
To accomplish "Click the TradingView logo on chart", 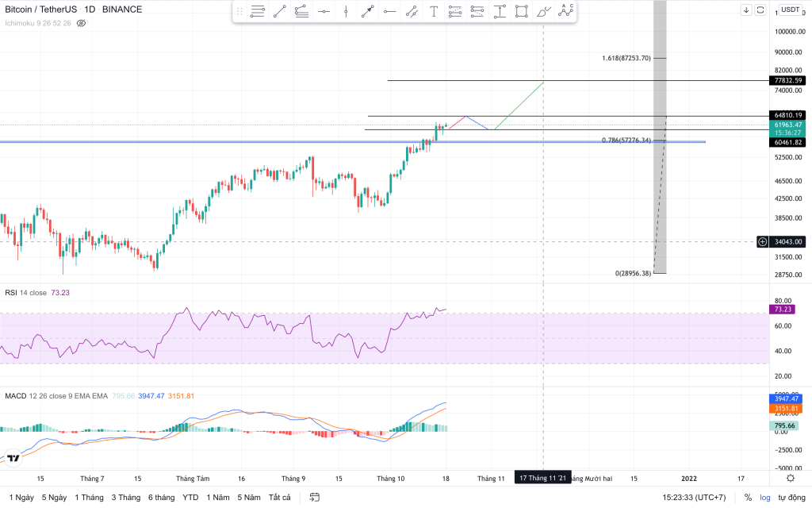I will pyautogui.click(x=13, y=457).
